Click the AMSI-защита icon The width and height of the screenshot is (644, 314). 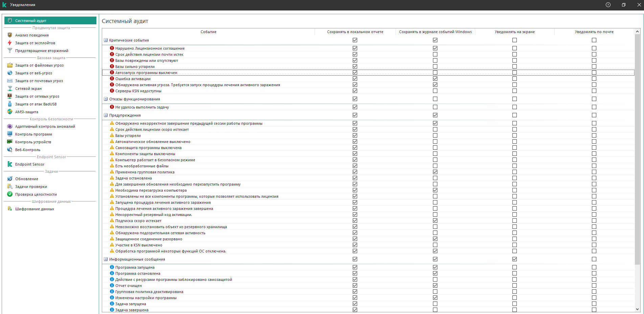point(10,112)
